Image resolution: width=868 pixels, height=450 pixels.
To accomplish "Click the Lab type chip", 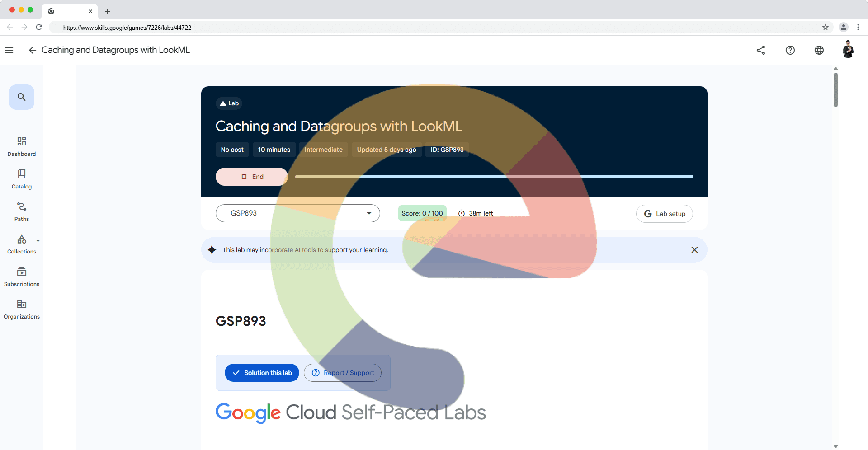I will click(229, 103).
